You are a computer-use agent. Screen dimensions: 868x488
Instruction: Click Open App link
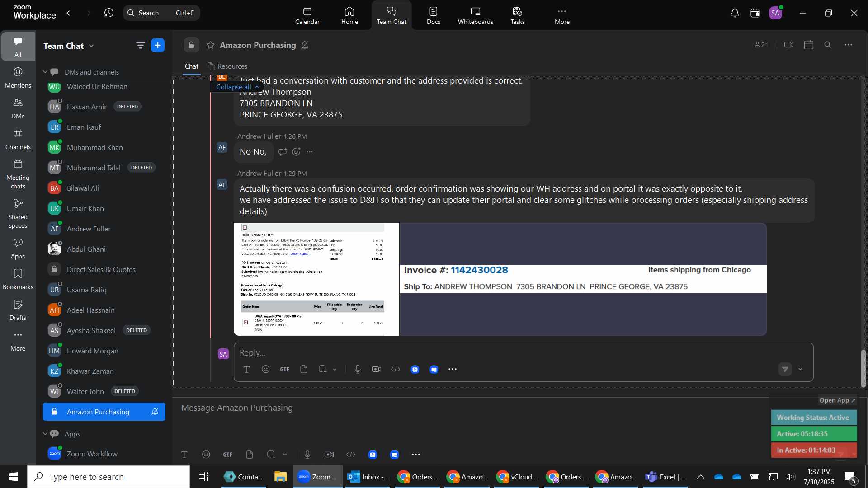pos(837,400)
